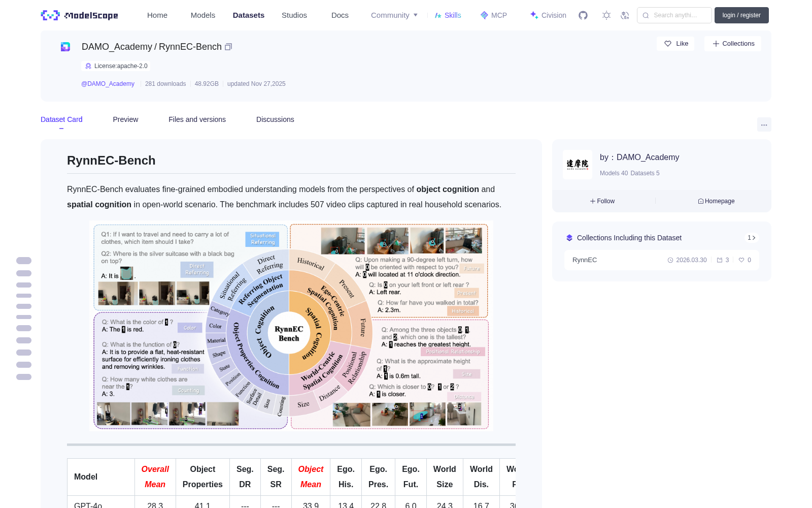Open the RynnEC Bench overview diagram image
Screen dimensions: 812x508
tap(291, 326)
